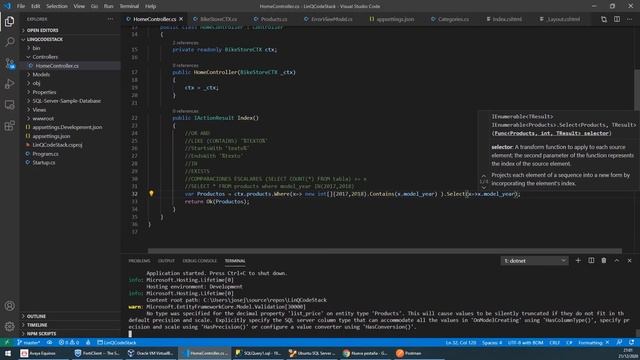Image resolution: width=640 pixels, height=360 pixels.
Task: Switch to Postman in the taskbar
Action: coord(409,353)
